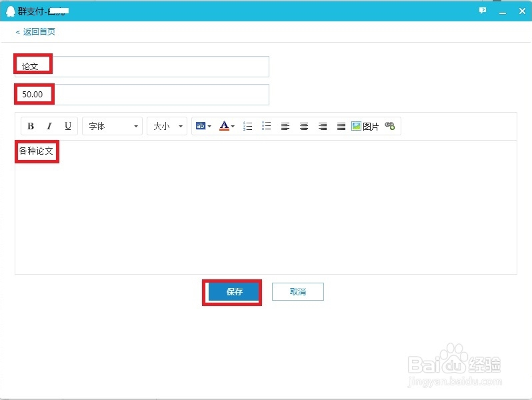Apply text highlight color (ab icon)
Viewport: 532px width, 400px height.
(x=201, y=126)
